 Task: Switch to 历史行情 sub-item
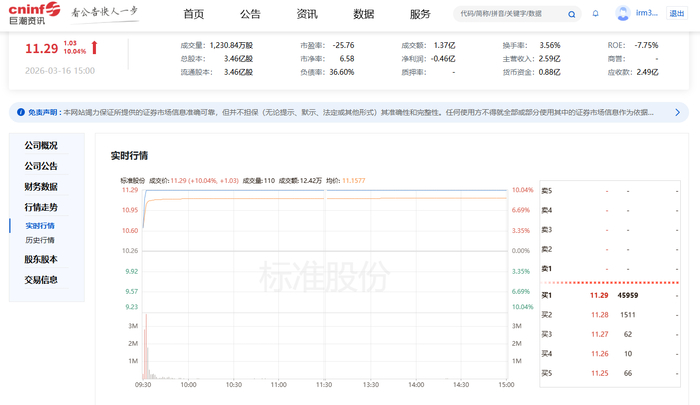click(40, 241)
